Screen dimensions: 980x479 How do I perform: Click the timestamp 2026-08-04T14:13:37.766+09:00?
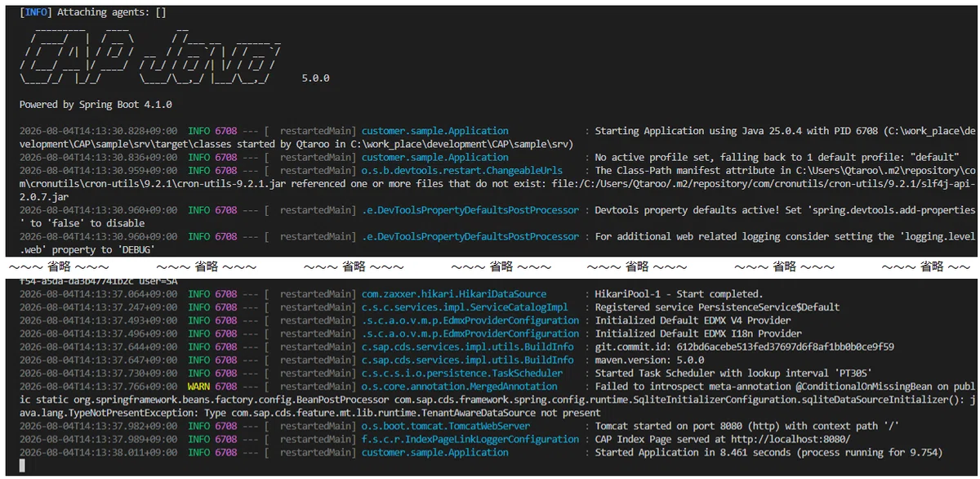point(99,387)
